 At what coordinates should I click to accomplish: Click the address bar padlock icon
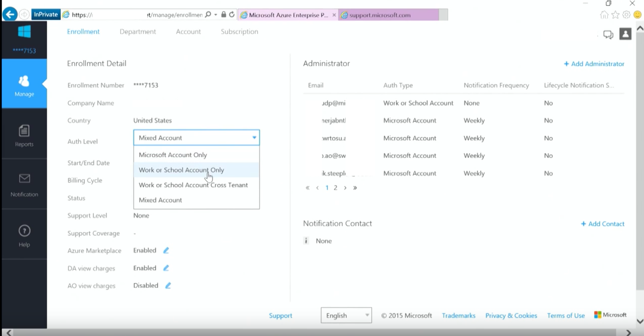click(x=224, y=15)
